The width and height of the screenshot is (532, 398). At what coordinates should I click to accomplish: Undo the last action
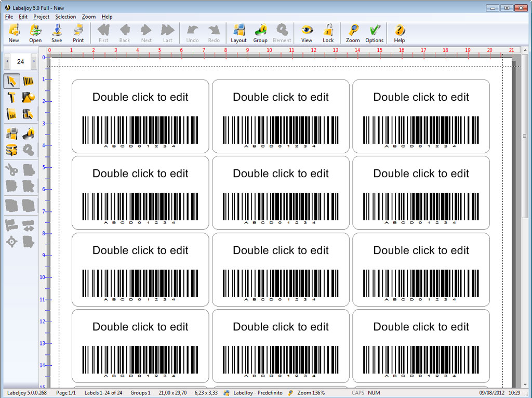(x=192, y=33)
